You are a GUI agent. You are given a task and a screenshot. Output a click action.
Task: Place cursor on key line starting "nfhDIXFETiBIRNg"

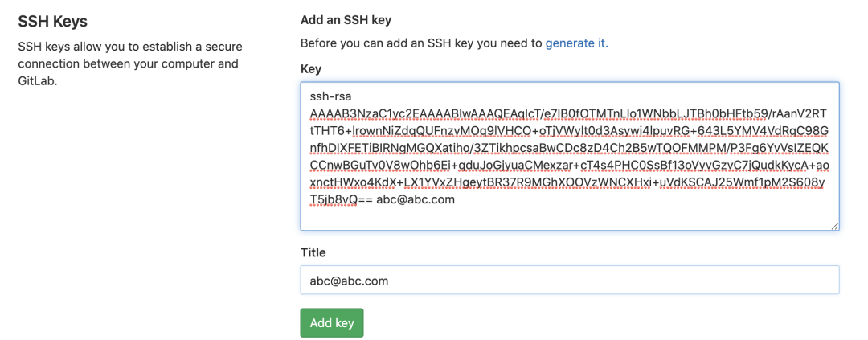pyautogui.click(x=563, y=148)
